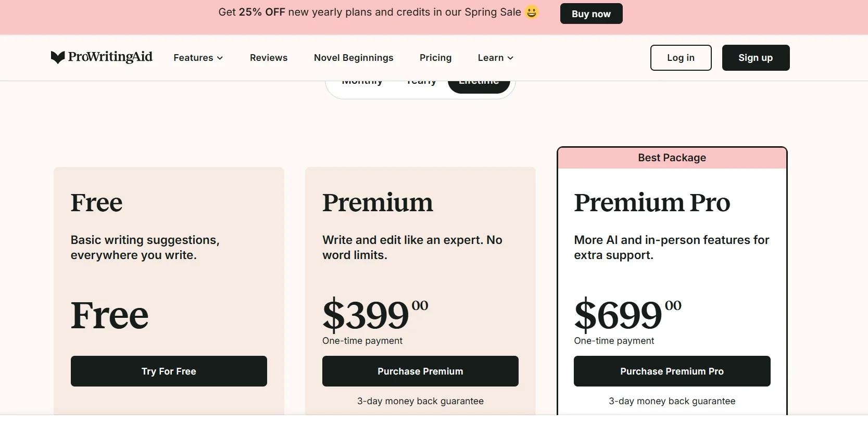Click the Try For Free button
868x425 pixels.
click(x=169, y=371)
